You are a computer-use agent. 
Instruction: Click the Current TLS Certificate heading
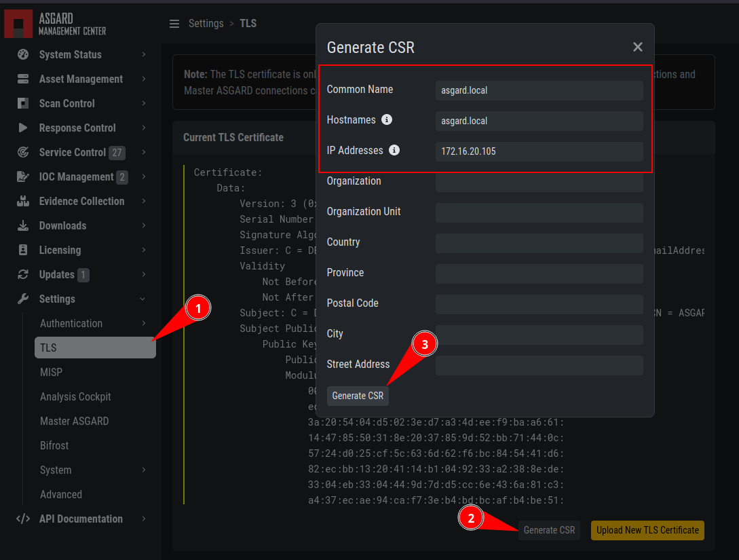pos(233,138)
